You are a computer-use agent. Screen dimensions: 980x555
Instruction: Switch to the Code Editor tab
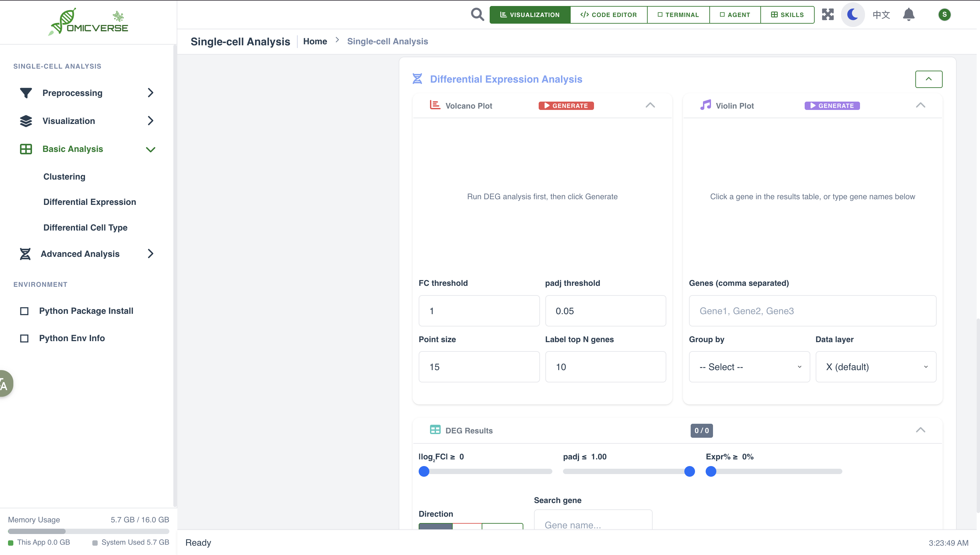[x=609, y=14]
